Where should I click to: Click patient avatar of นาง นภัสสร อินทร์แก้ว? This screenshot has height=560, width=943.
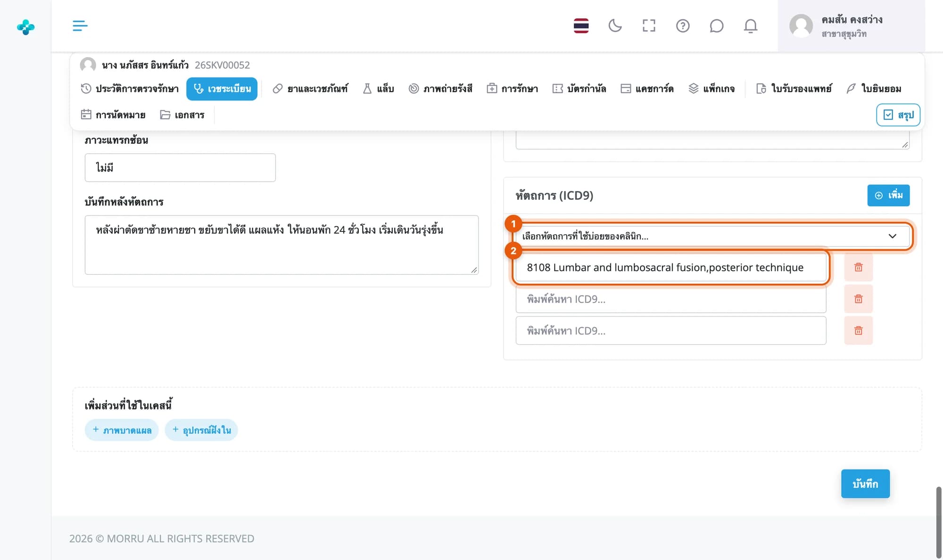[88, 65]
